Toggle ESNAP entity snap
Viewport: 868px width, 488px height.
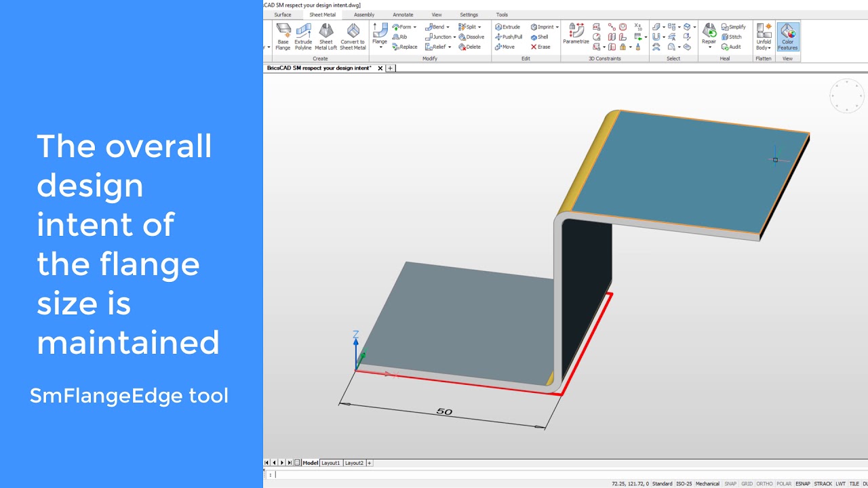[803, 484]
